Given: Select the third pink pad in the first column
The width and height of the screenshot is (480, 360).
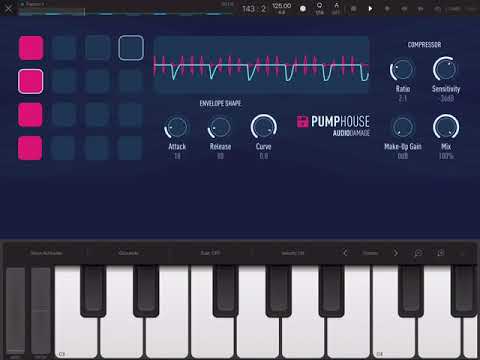Looking at the screenshot, I should pos(30,115).
